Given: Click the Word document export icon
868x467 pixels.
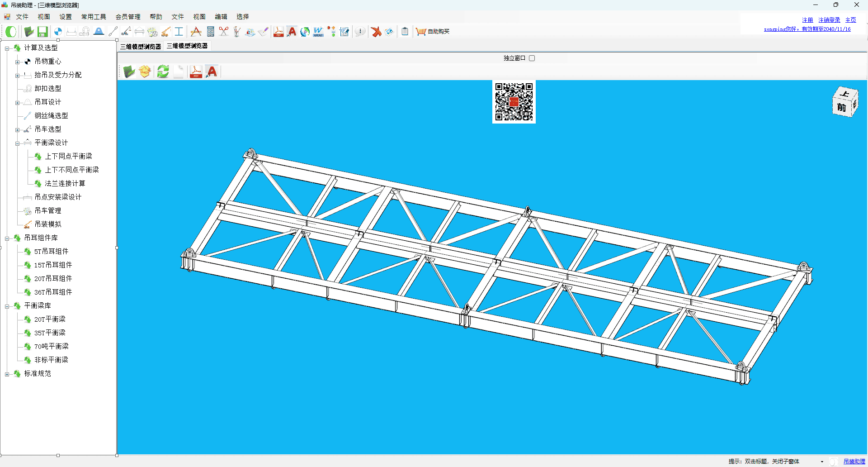Looking at the screenshot, I should [x=318, y=32].
